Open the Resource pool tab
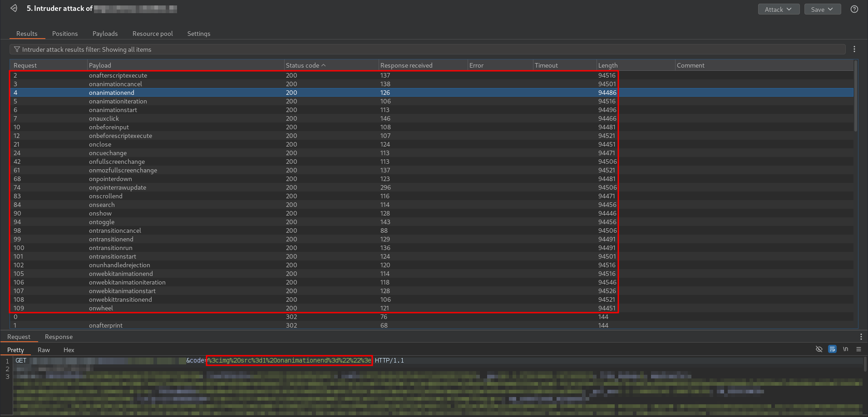Viewport: 868px width, 417px height. coord(153,34)
